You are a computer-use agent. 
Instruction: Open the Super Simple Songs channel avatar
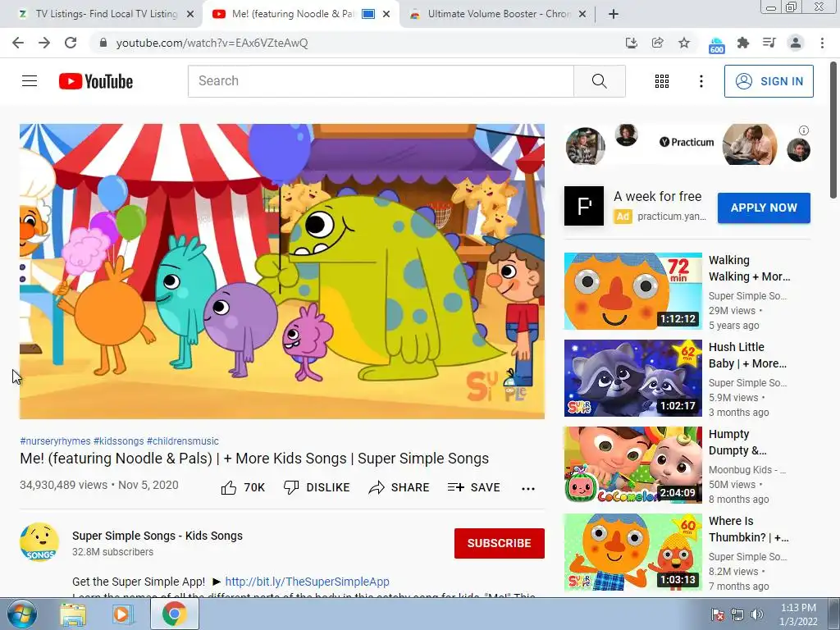coord(39,542)
